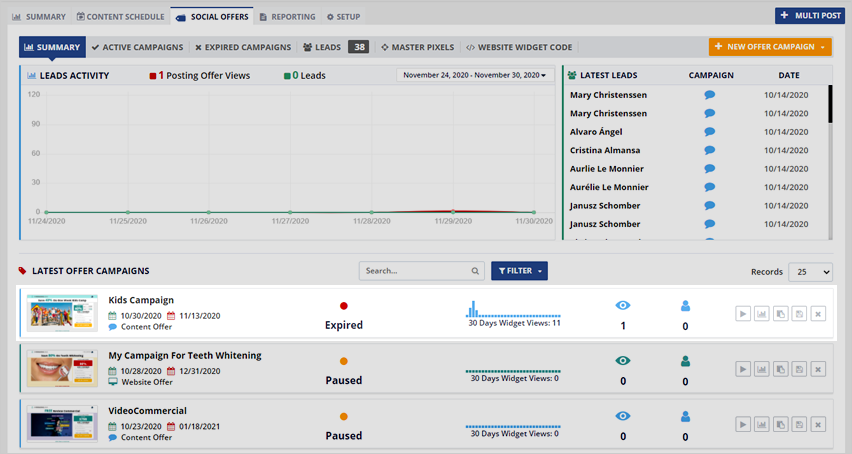
Task: Click save icon for Kids Campaign row
Action: coord(799,314)
